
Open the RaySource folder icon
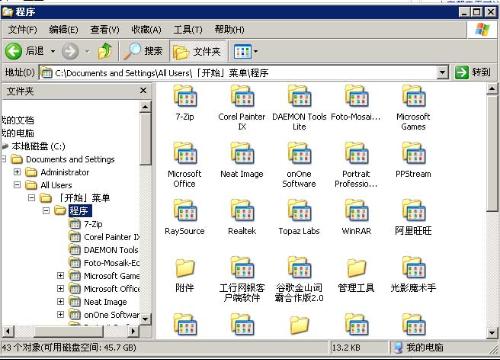point(185,211)
